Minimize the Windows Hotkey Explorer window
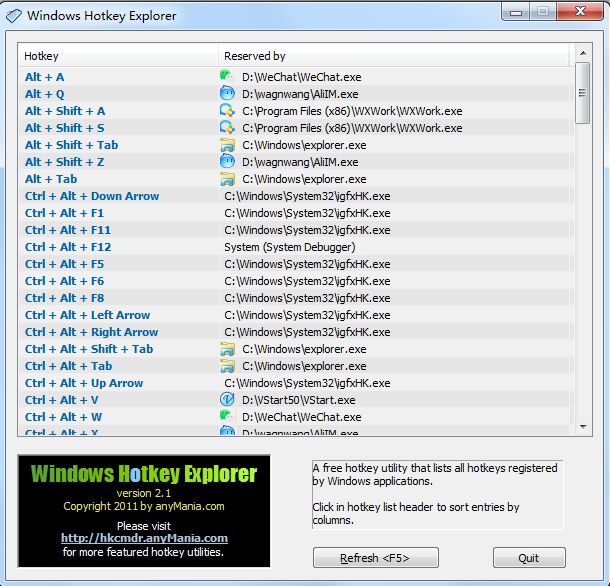The height and width of the screenshot is (586, 610). (x=516, y=13)
